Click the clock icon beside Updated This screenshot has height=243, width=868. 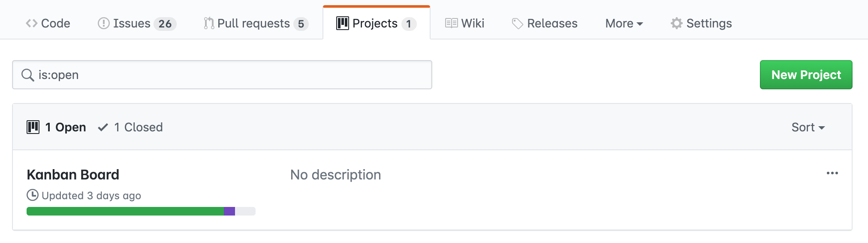click(33, 195)
